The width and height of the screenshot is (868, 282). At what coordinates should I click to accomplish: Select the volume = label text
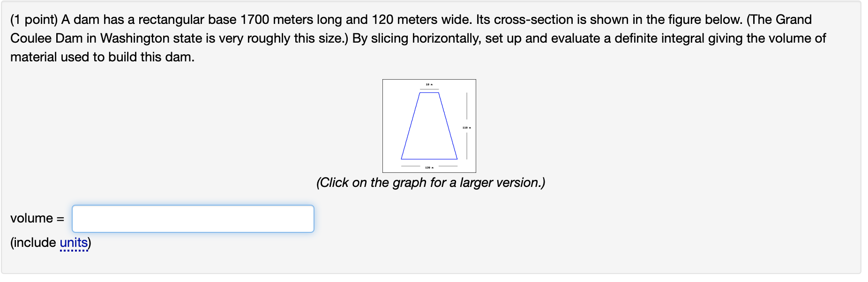click(x=37, y=218)
